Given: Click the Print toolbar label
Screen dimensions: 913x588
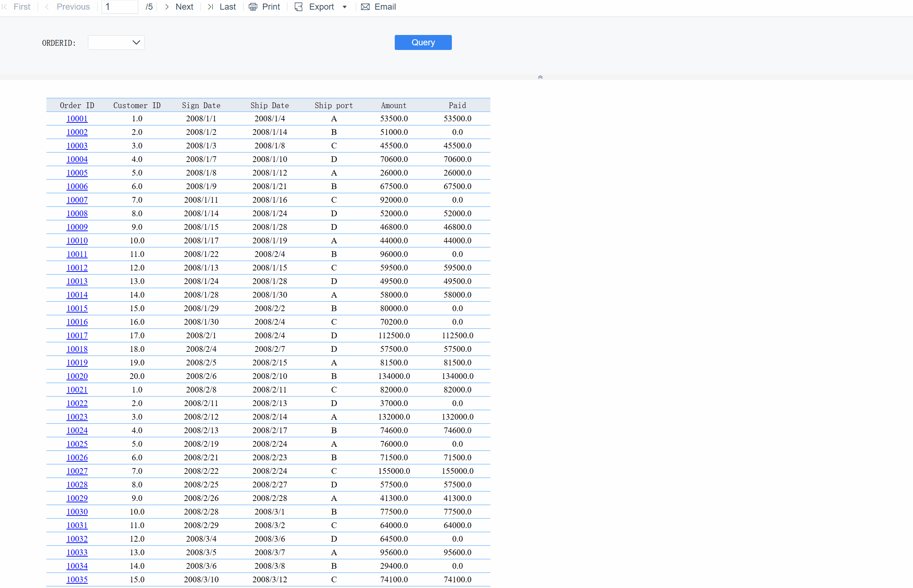Looking at the screenshot, I should click(x=271, y=7).
